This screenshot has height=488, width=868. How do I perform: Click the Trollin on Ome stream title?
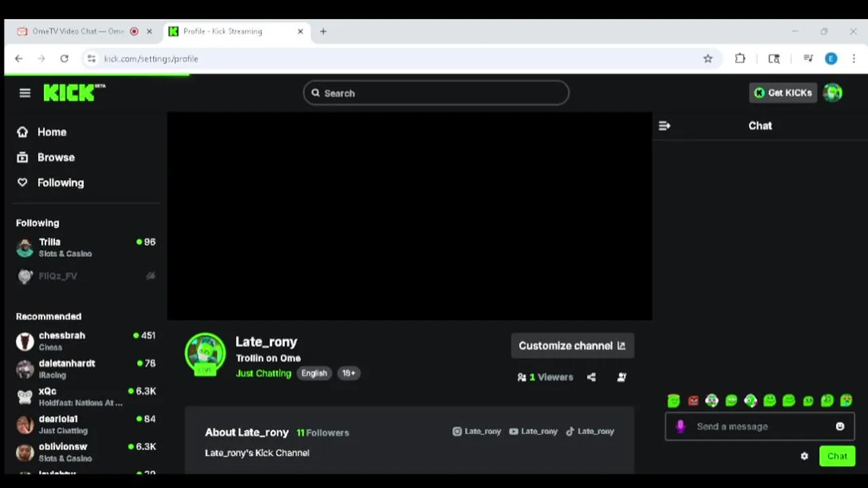268,358
